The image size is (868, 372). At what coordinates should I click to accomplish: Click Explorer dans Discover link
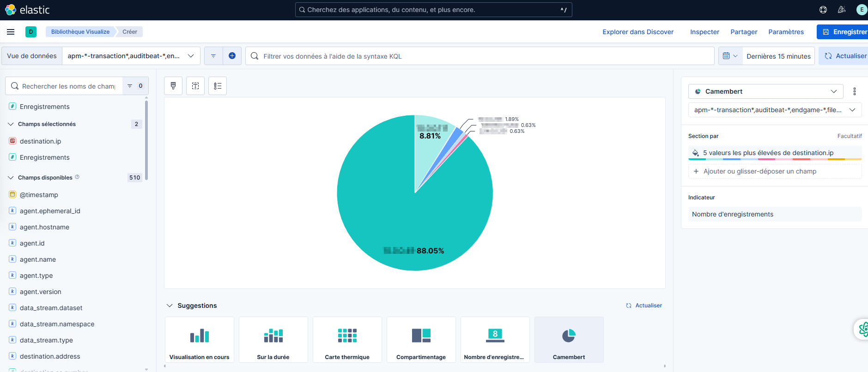[x=637, y=32]
